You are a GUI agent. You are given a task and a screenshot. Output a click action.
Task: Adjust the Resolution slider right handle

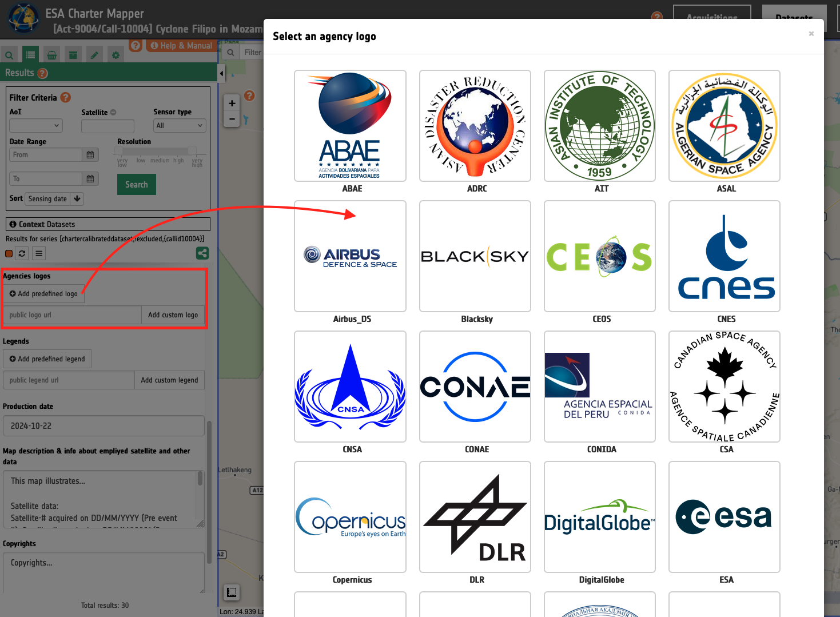[x=192, y=150]
